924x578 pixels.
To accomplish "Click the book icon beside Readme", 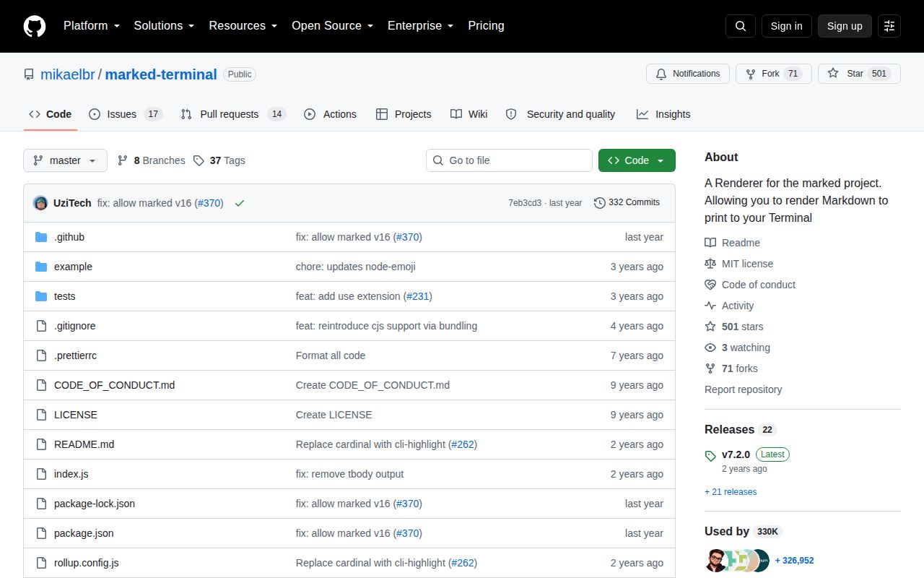I will pyautogui.click(x=710, y=243).
